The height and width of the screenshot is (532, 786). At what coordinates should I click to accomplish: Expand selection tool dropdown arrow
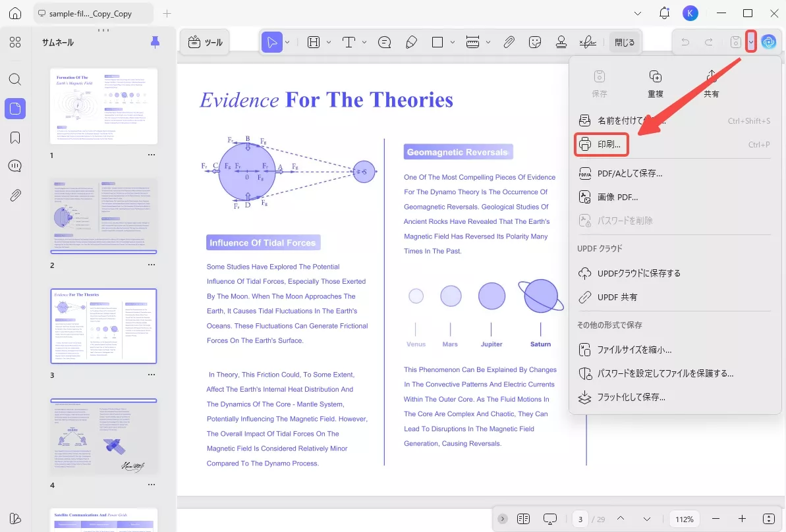(x=287, y=42)
